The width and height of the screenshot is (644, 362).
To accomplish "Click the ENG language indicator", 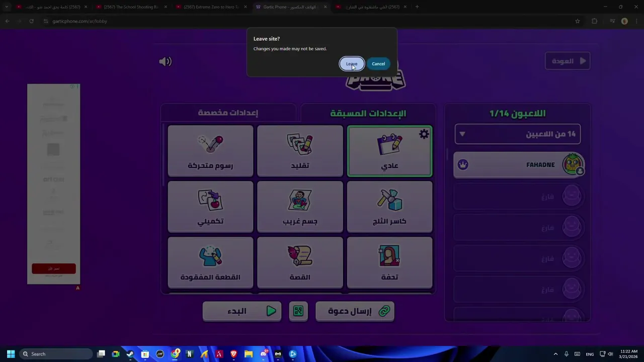I will [590, 354].
